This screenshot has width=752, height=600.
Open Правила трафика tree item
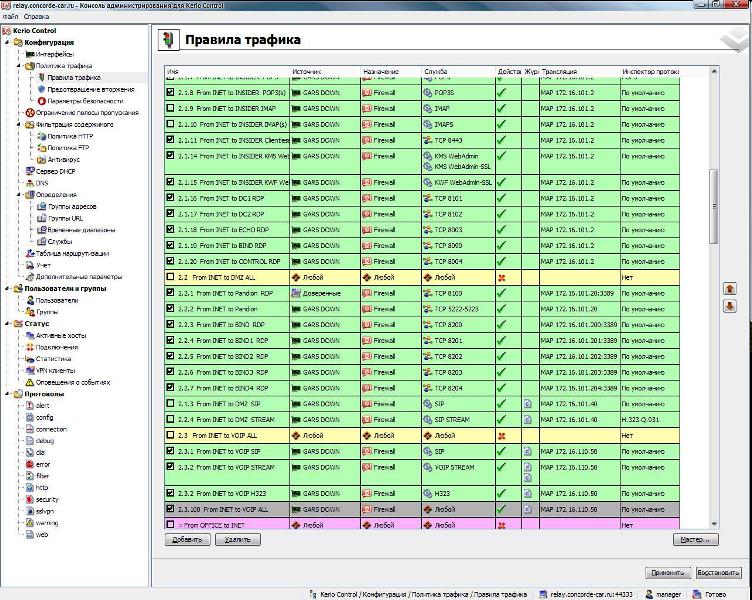point(74,77)
